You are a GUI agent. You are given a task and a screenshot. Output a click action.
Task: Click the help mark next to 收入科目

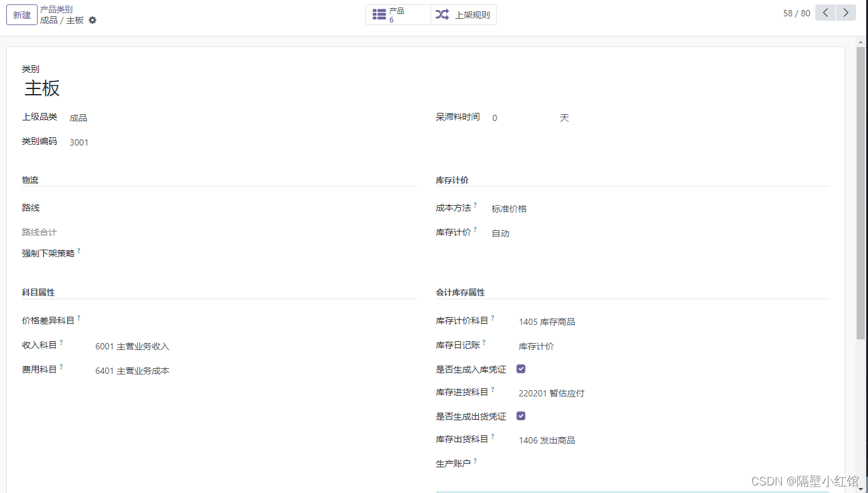pyautogui.click(x=61, y=342)
